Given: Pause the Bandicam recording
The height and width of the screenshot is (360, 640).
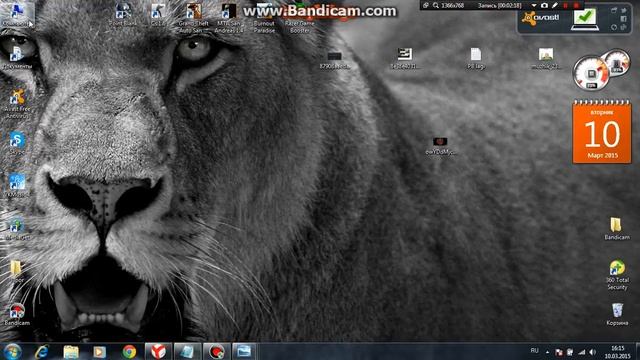Looking at the screenshot, I should 566,5.
